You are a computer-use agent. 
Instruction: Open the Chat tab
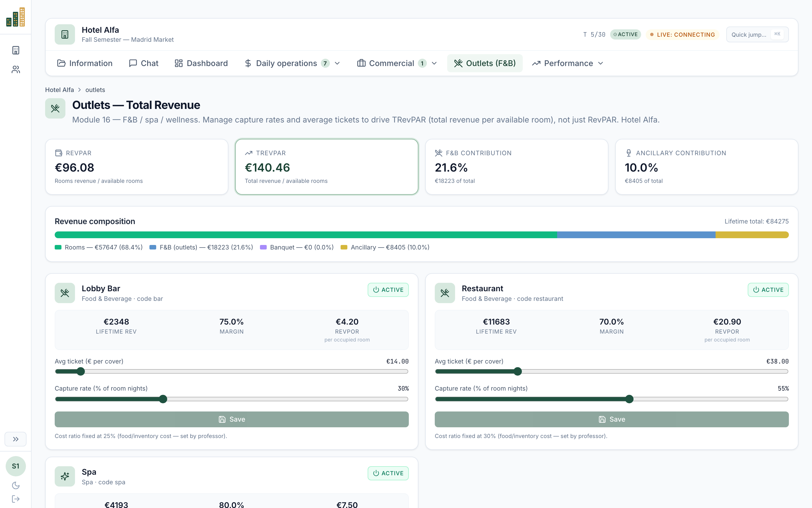tap(144, 63)
